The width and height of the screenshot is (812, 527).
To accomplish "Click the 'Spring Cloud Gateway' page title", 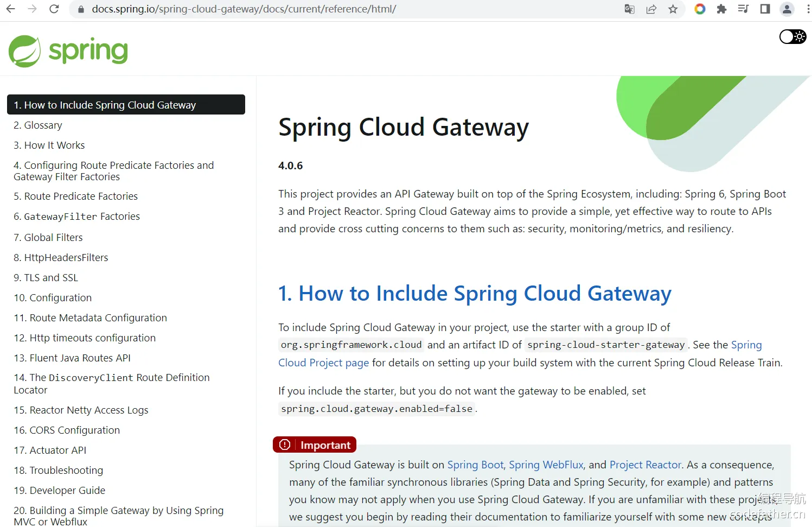I will [404, 128].
